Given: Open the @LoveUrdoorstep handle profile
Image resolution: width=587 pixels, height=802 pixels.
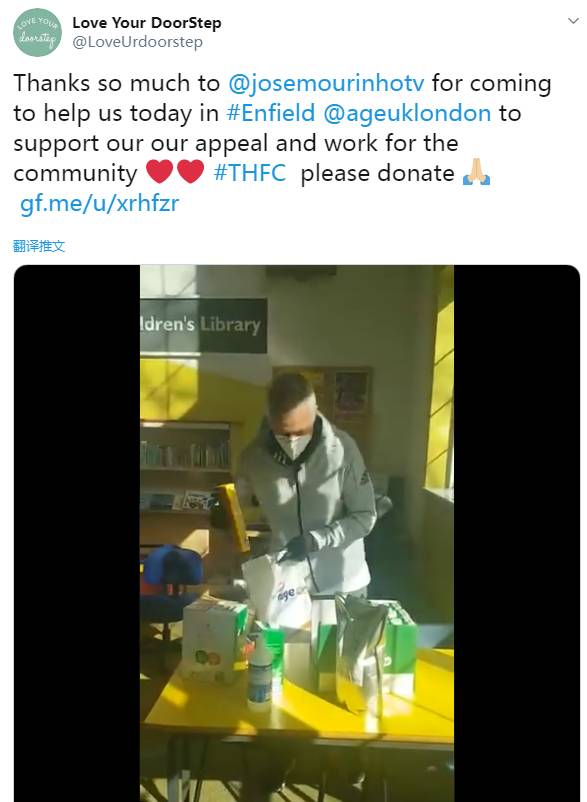Looking at the screenshot, I should coord(138,42).
